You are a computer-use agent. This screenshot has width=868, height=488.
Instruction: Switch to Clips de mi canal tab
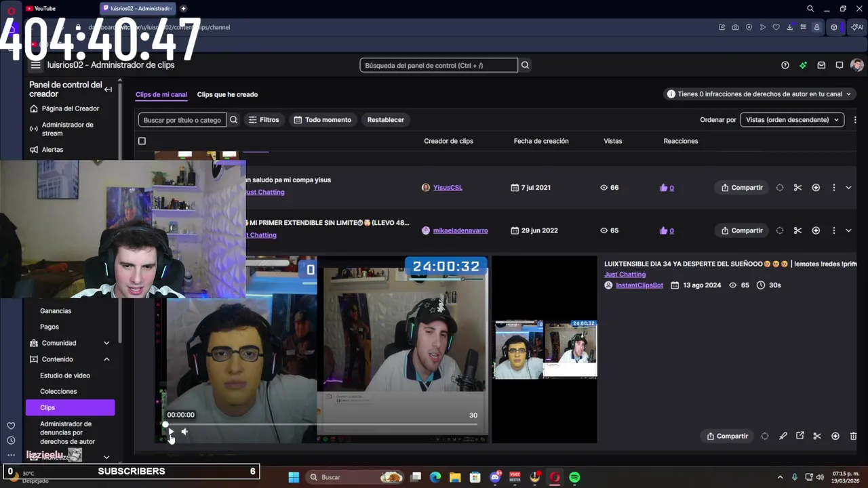coord(161,95)
